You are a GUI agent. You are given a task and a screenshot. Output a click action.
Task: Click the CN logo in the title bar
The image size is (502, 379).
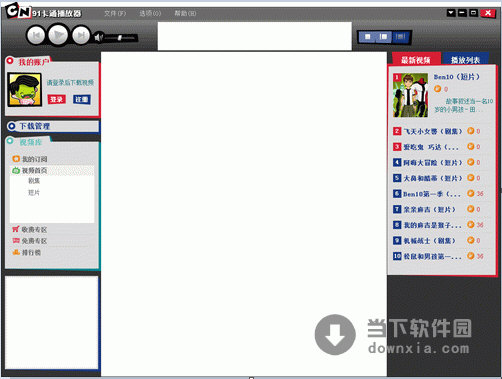point(18,11)
